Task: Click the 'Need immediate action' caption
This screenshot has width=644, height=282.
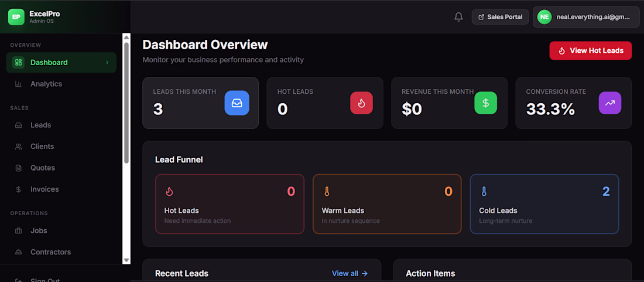Action: pyautogui.click(x=197, y=221)
